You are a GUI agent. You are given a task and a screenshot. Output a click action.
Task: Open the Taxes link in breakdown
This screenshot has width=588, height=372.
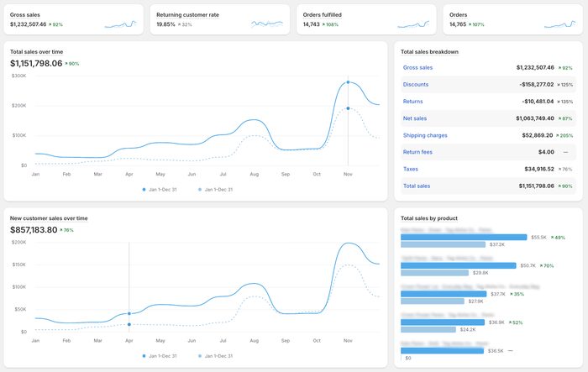tap(410, 169)
